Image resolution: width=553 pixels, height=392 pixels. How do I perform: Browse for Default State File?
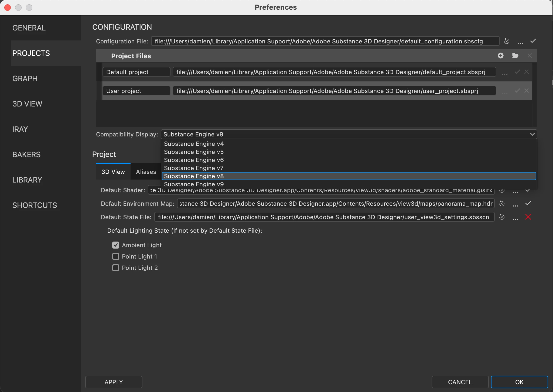tap(515, 218)
